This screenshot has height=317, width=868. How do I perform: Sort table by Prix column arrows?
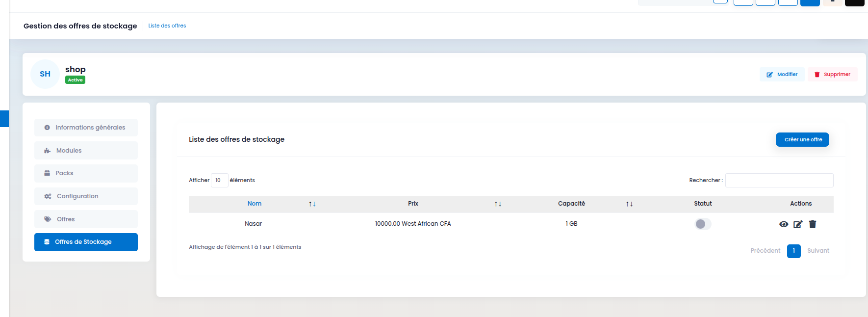(x=498, y=204)
